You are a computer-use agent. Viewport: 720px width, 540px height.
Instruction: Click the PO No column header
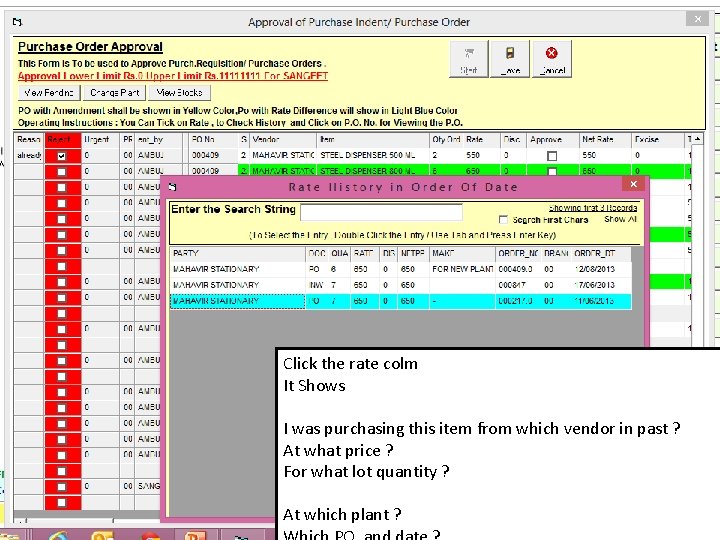(214, 139)
